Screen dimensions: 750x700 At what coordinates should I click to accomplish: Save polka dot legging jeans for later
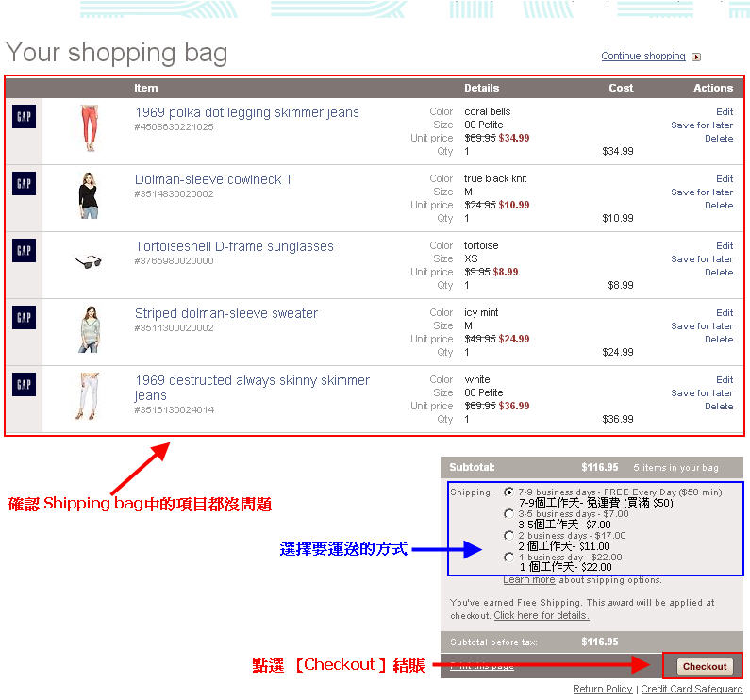702,125
